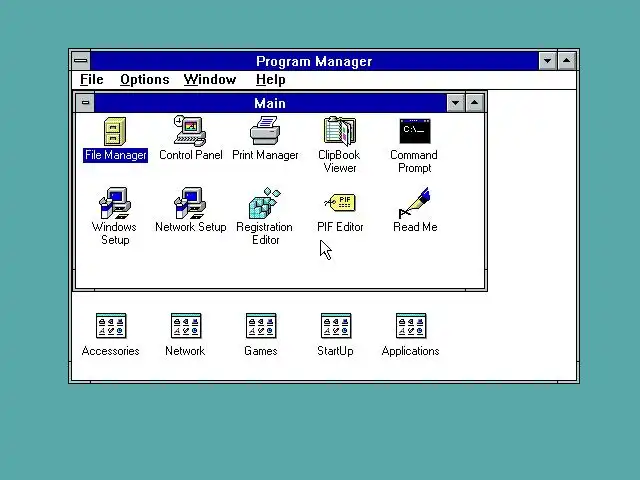Viewport: 640px width, 480px height.
Task: Click the Control Panel label text
Action: pos(191,155)
